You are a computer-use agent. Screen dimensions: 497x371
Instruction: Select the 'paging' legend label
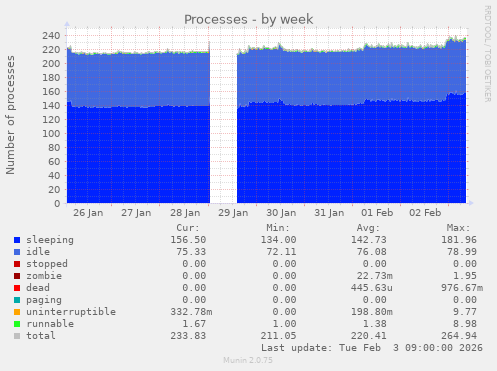(44, 300)
